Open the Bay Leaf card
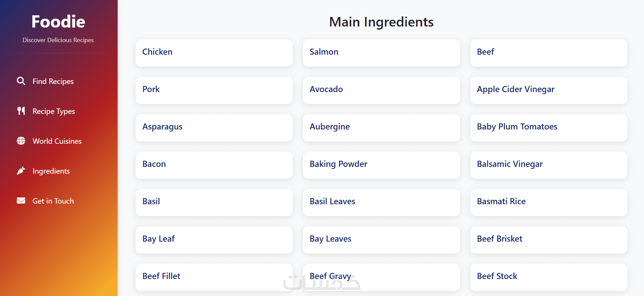The height and width of the screenshot is (296, 644). click(x=214, y=240)
